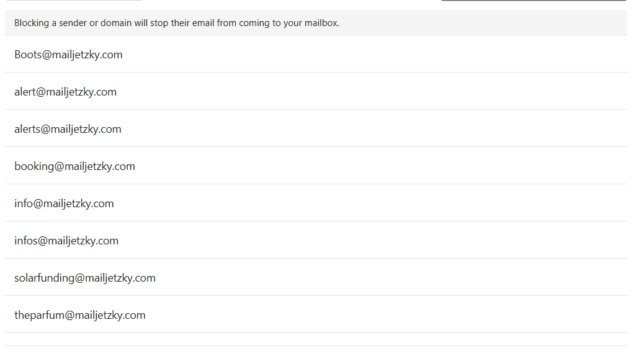Highlight the booking sender row
Viewport: 644px width, 361px height.
pyautogui.click(x=316, y=166)
